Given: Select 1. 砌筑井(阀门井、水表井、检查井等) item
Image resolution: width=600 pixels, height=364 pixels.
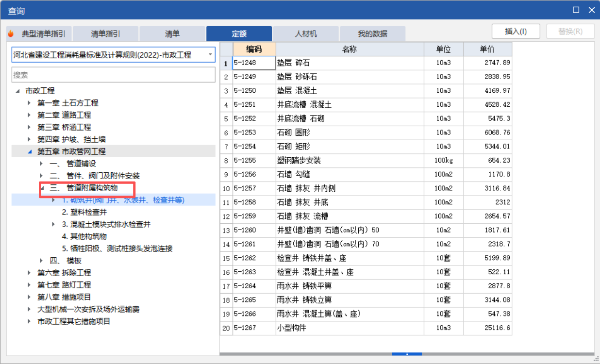Looking at the screenshot, I should pyautogui.click(x=123, y=200).
